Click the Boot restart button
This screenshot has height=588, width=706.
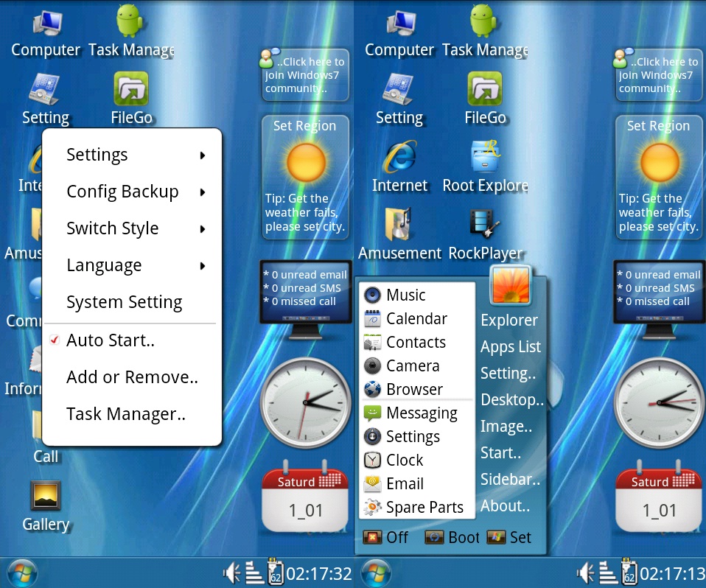[452, 537]
